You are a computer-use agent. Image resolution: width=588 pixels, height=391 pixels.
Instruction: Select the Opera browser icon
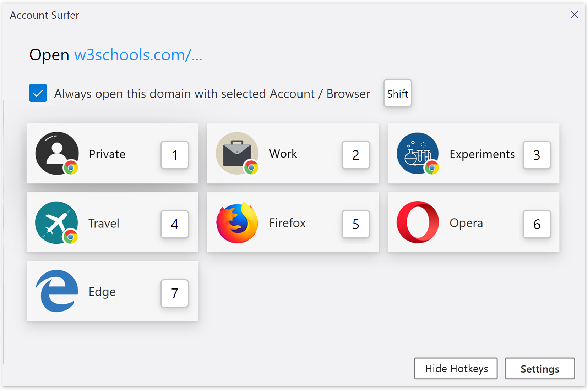pos(418,222)
